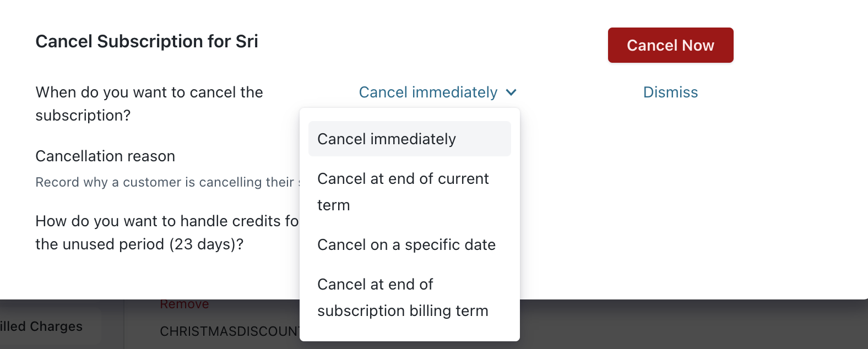The image size is (868, 349).
Task: Click the word subscription under the cancel question
Action: 83,116
